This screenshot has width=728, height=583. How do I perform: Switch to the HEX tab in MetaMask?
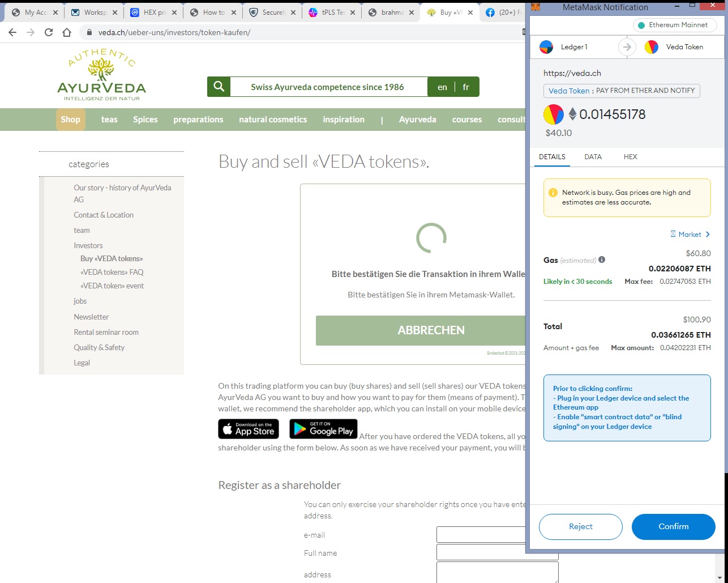coord(630,156)
